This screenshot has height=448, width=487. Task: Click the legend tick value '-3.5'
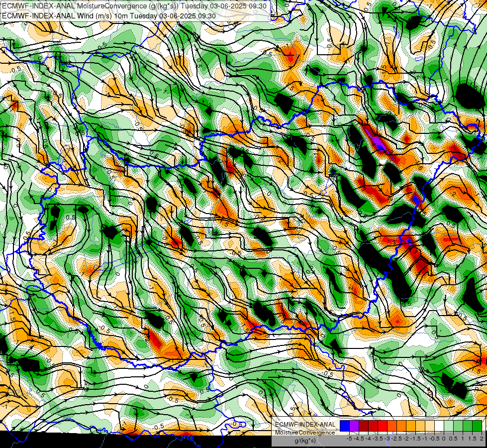[x=378, y=439]
